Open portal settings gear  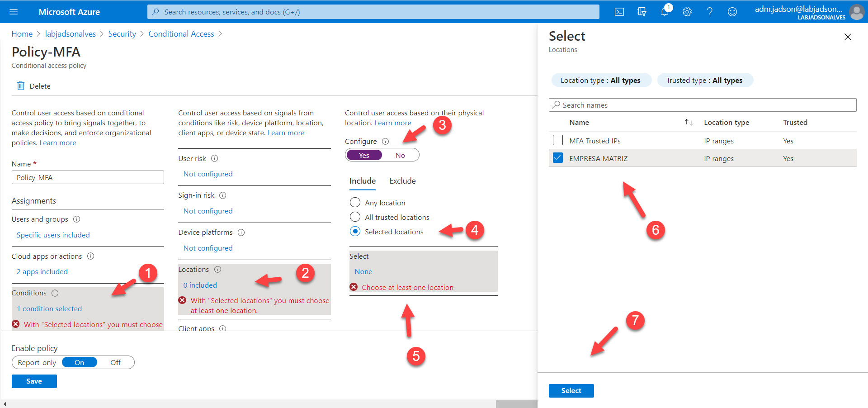point(687,12)
